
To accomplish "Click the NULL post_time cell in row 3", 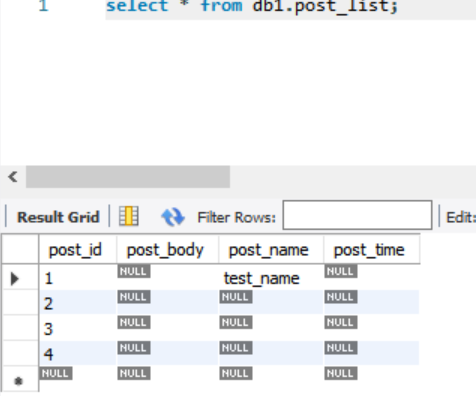I will point(372,328).
